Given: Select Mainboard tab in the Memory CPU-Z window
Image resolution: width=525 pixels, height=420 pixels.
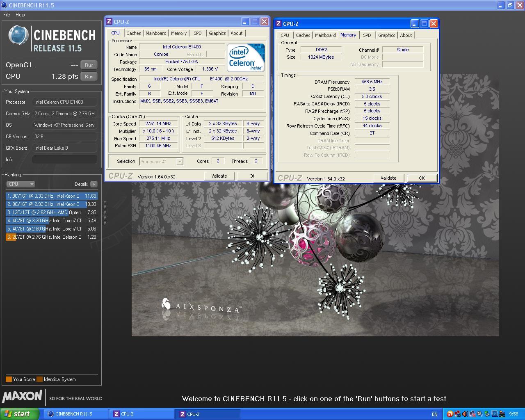Looking at the screenshot, I should (x=326, y=35).
